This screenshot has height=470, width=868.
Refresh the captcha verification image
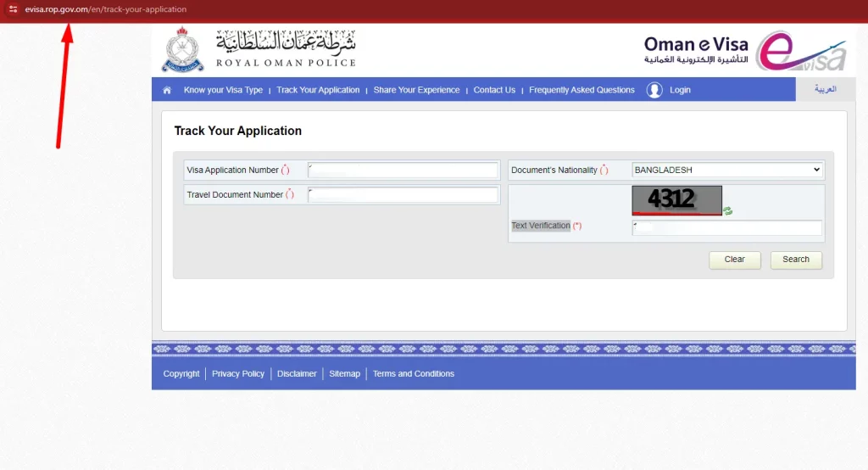(x=727, y=210)
